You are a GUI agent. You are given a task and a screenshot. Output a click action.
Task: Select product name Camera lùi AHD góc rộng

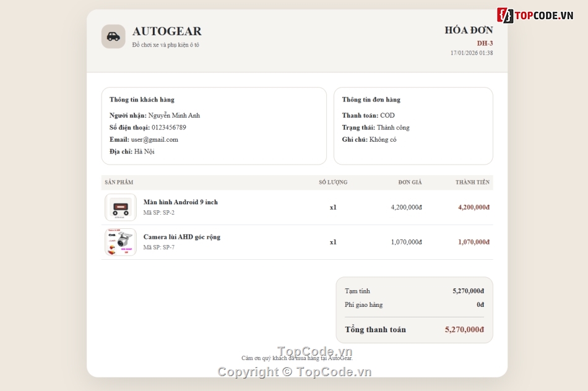point(182,237)
